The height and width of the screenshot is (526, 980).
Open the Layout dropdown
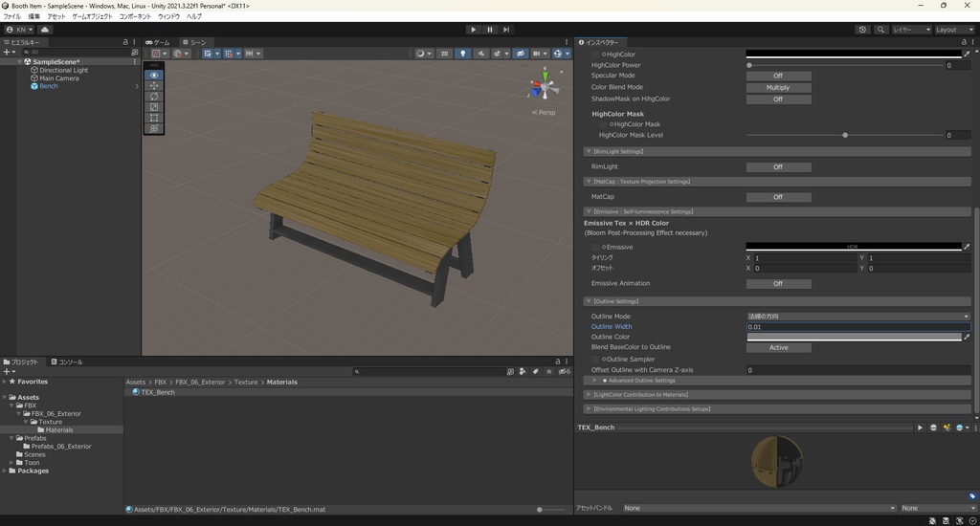click(953, 30)
